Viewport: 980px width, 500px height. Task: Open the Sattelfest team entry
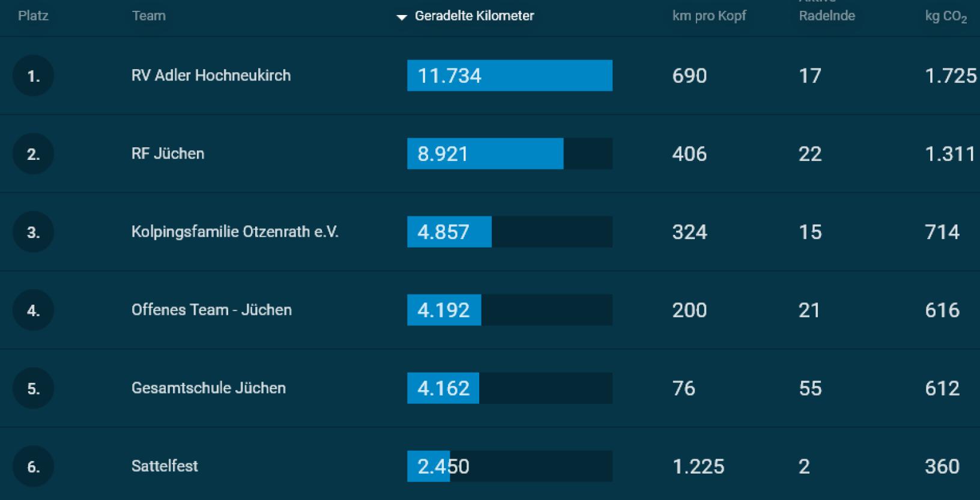165,466
